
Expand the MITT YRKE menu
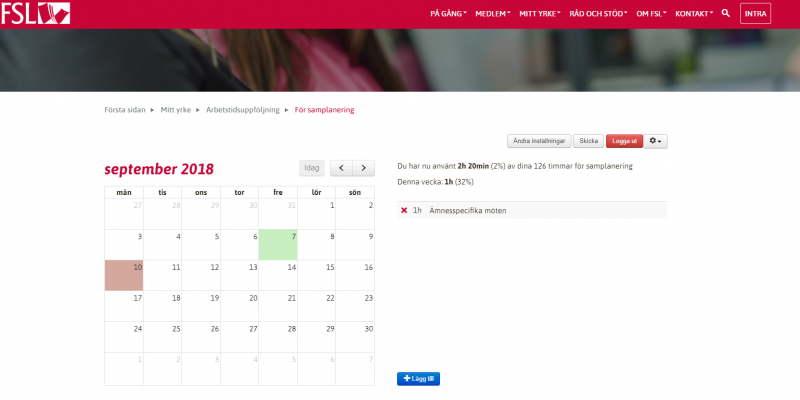(540, 13)
